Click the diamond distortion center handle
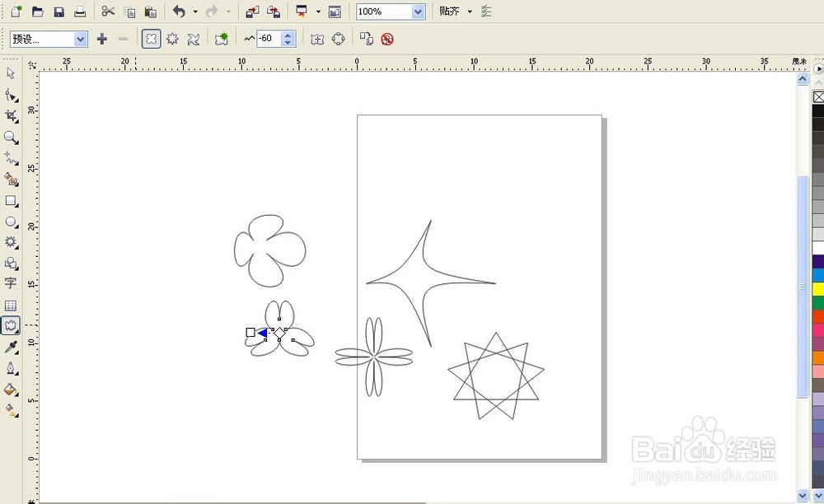Viewport: 824px width, 504px height. pos(279,333)
